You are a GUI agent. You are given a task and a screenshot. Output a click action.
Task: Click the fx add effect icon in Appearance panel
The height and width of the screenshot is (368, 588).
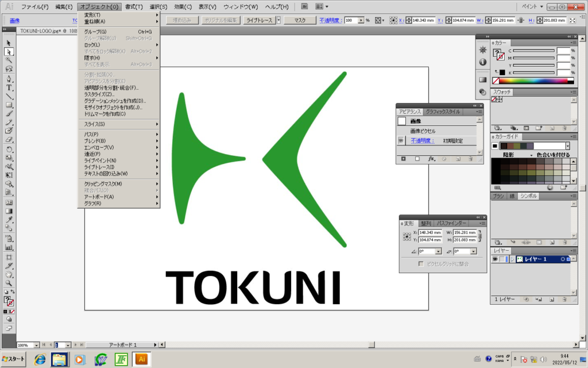431,159
